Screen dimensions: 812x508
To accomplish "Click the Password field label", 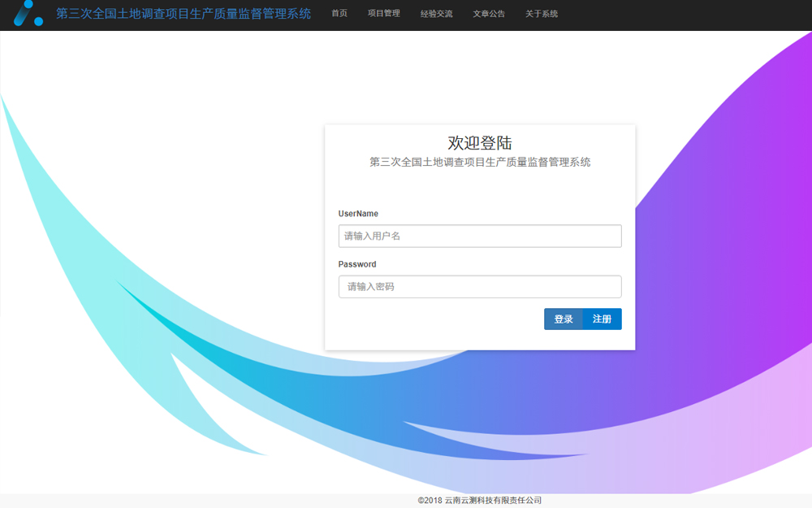I will (357, 264).
